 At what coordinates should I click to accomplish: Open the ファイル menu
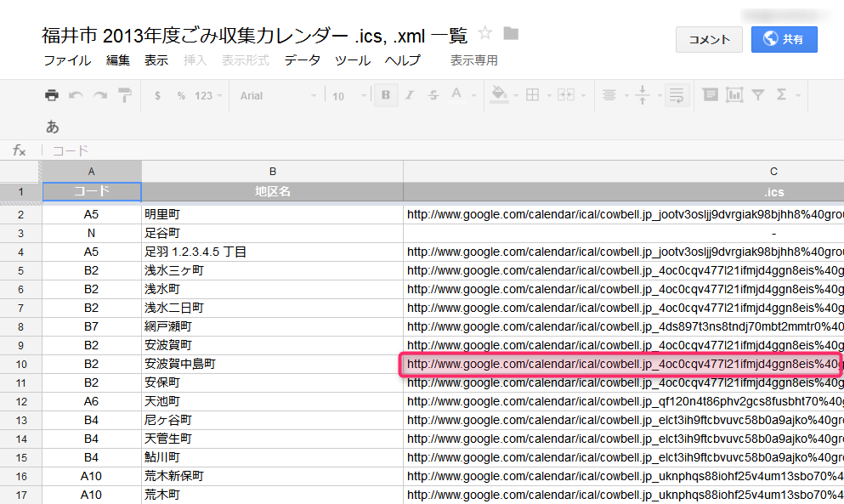67,60
